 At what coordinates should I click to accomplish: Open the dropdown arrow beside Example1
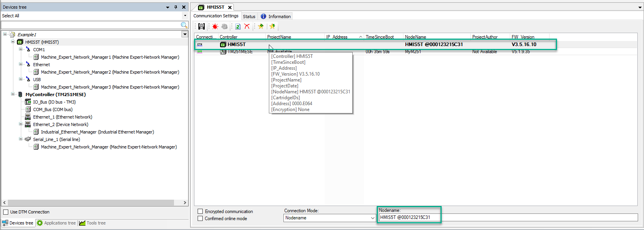pos(185,34)
